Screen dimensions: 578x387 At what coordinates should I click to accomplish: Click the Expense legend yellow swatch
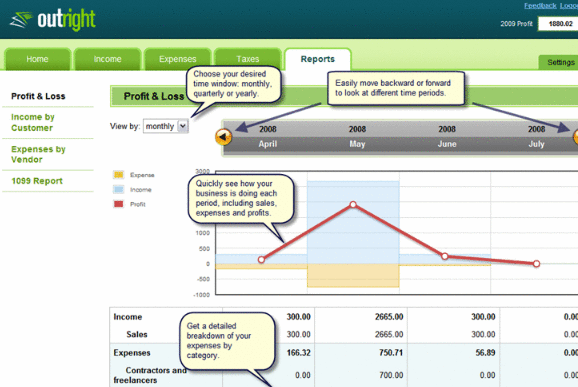click(118, 175)
